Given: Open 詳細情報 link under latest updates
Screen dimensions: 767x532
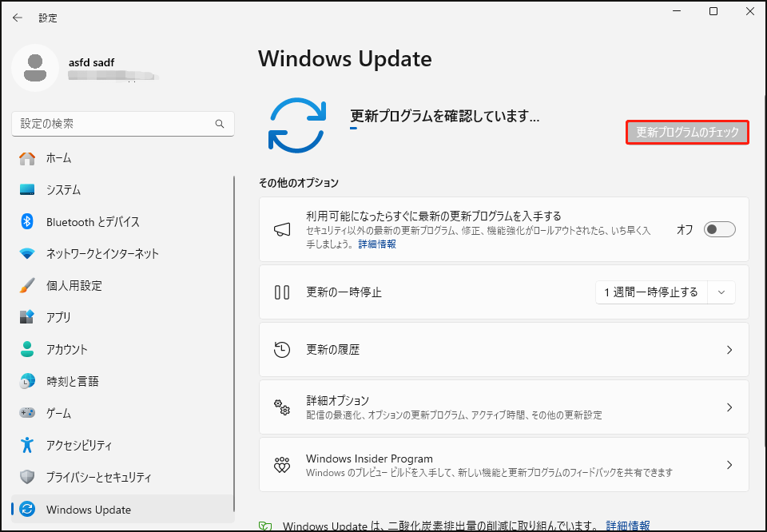Looking at the screenshot, I should pyautogui.click(x=377, y=244).
